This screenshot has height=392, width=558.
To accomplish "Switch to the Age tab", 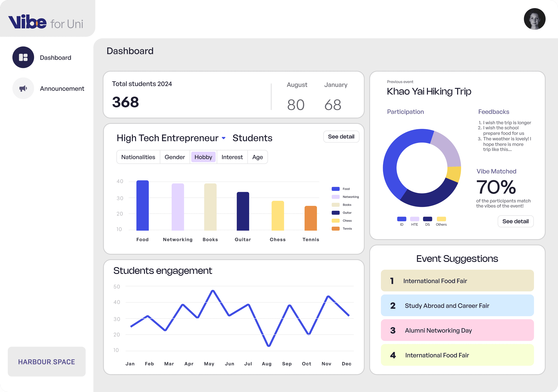I will pos(257,157).
